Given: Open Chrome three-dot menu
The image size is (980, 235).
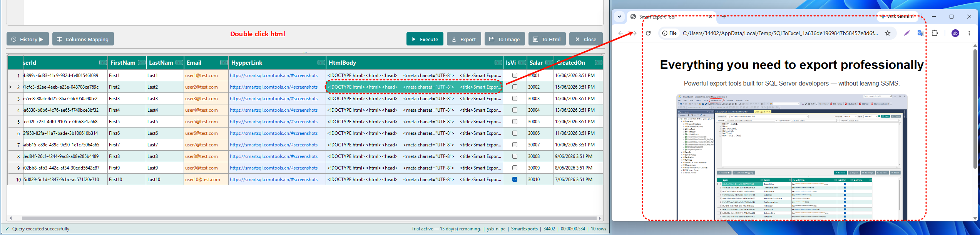Looking at the screenshot, I should coord(969,33).
